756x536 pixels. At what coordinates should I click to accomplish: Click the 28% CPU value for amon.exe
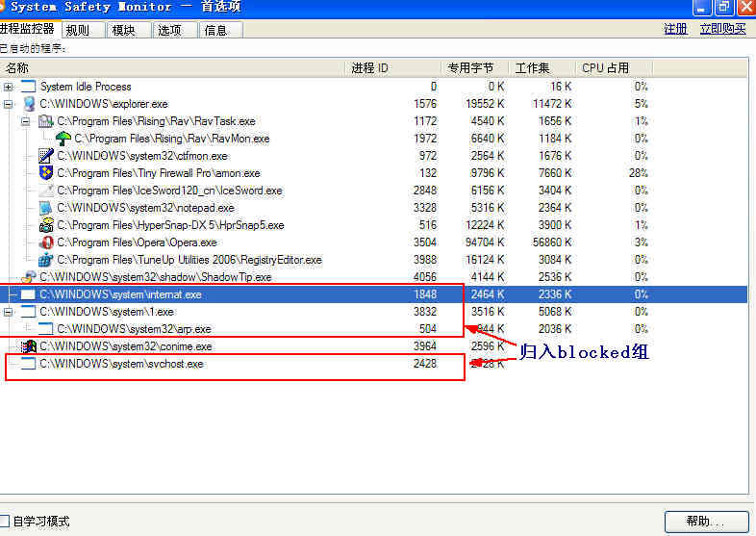click(x=639, y=172)
